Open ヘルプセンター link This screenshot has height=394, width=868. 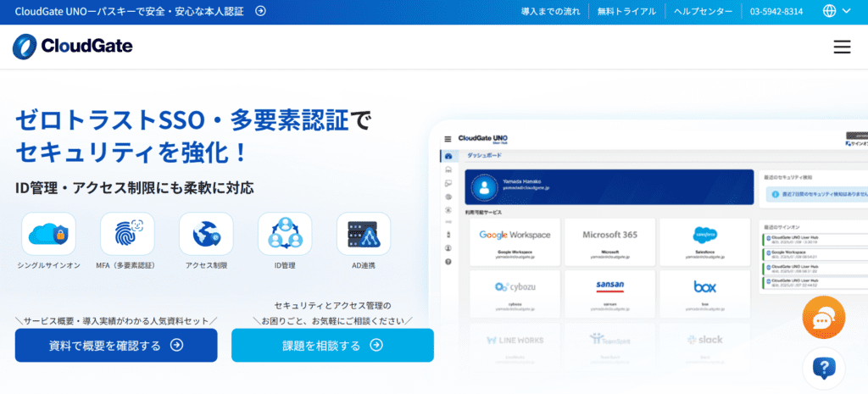703,12
